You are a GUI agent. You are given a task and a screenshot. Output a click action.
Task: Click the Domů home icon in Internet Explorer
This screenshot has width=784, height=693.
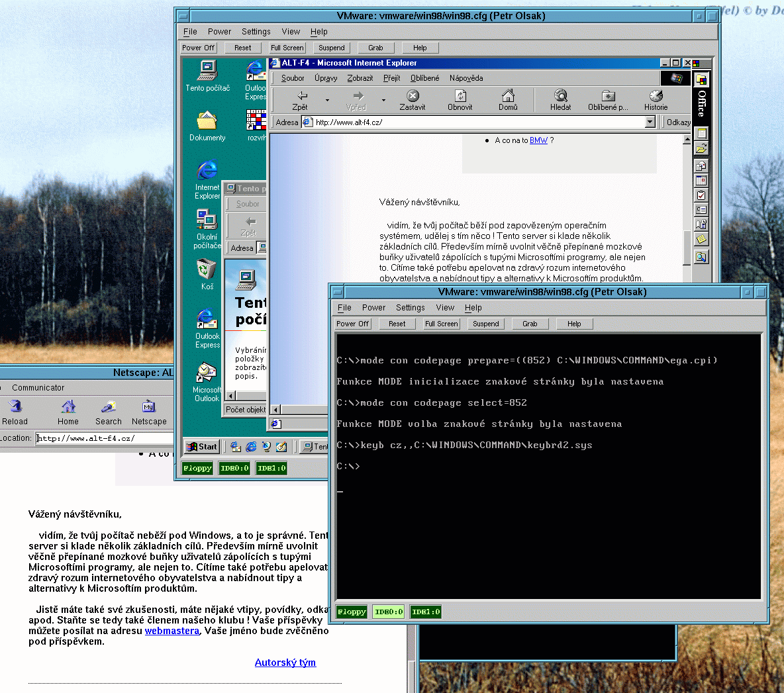[508, 97]
